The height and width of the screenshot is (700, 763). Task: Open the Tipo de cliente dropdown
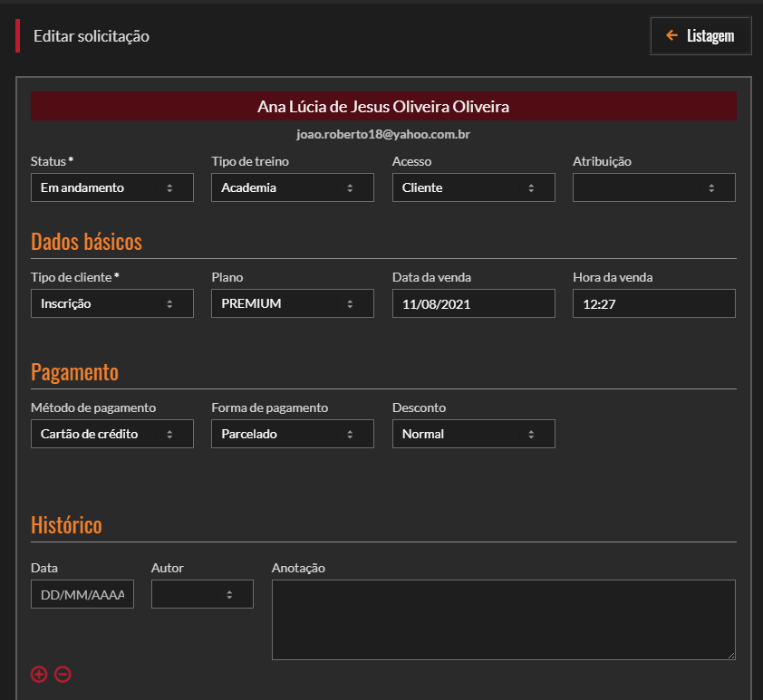tap(111, 303)
